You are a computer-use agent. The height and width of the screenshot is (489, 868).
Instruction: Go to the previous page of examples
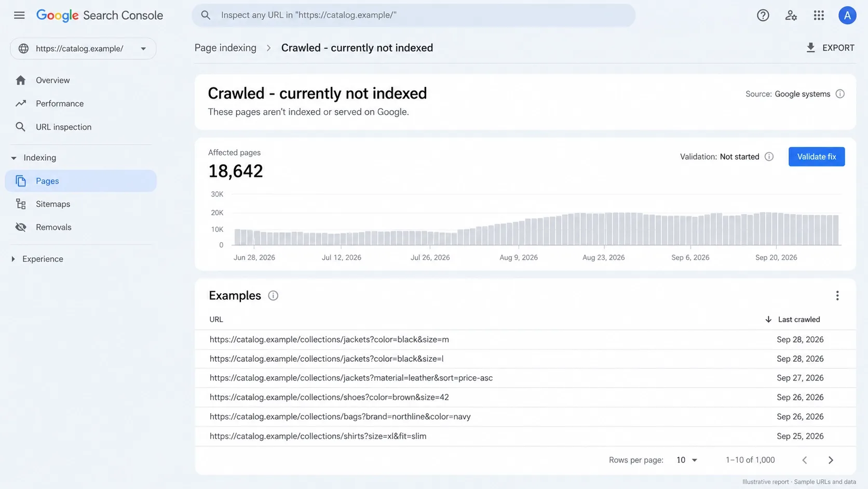[x=804, y=460]
